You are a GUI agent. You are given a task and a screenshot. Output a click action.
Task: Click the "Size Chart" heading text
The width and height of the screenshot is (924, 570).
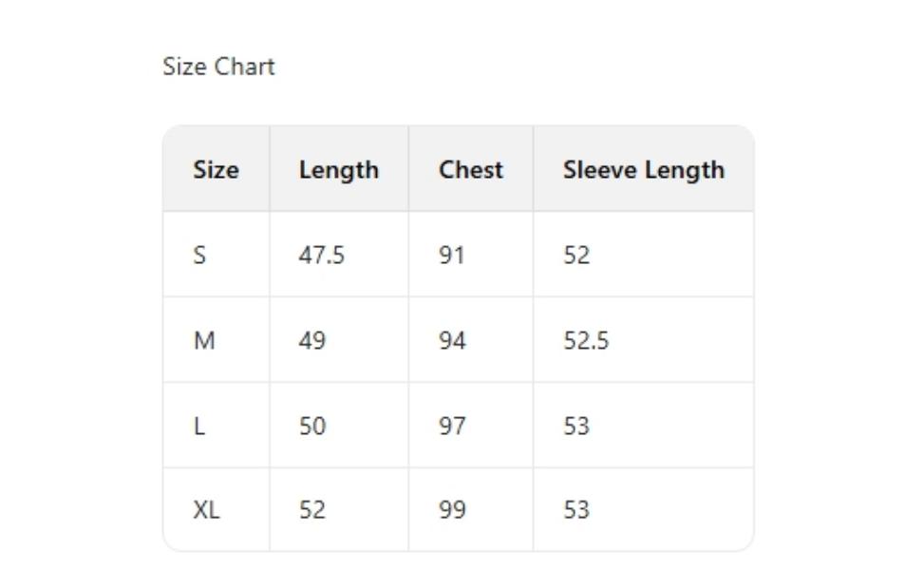pos(218,66)
